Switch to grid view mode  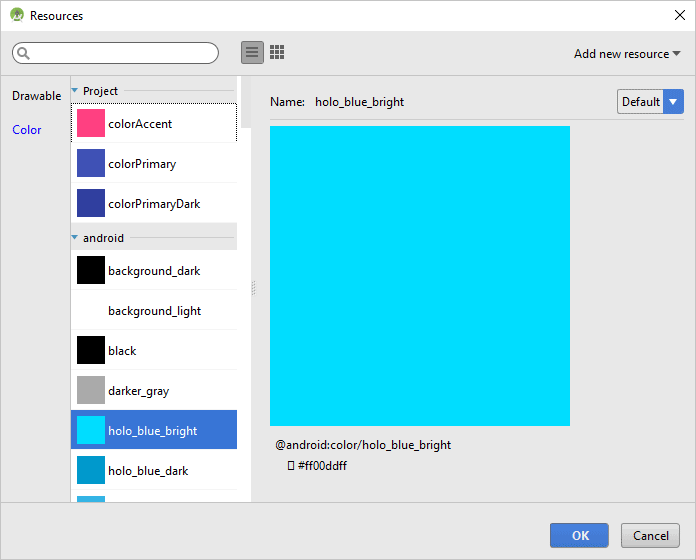coord(277,53)
